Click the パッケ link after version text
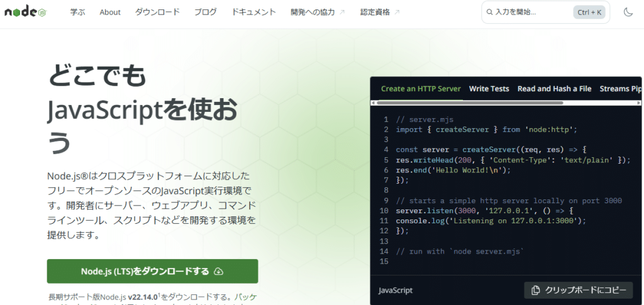The width and height of the screenshot is (644, 305). tap(246, 297)
